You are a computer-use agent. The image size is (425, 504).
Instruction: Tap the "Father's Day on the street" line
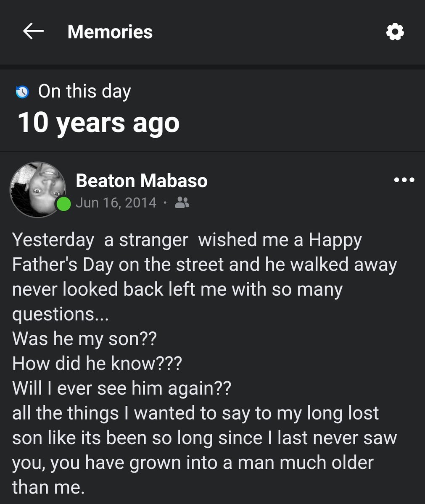point(204,265)
